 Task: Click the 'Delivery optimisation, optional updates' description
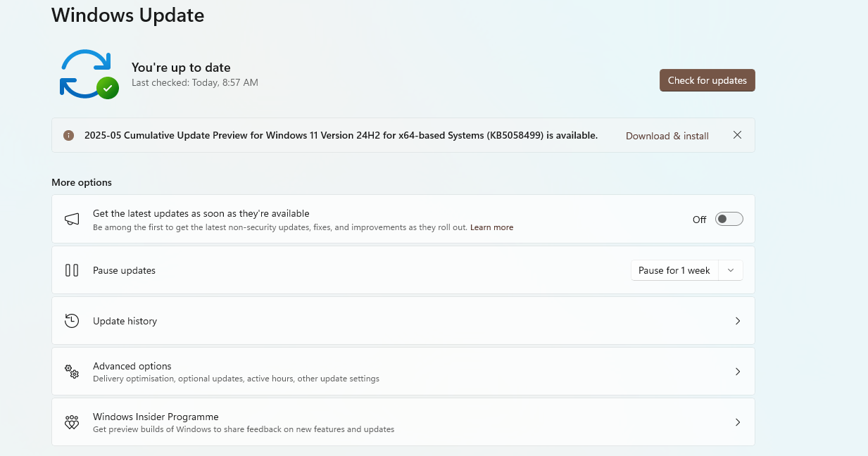click(236, 379)
